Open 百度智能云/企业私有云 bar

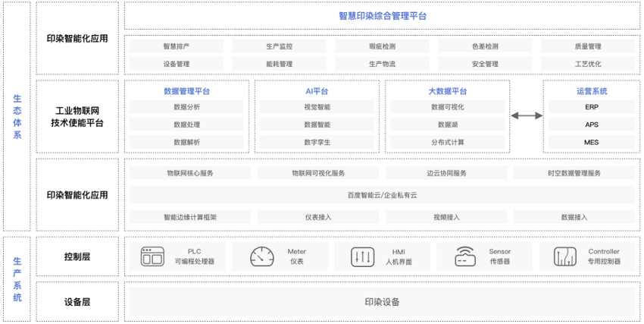[x=382, y=195]
